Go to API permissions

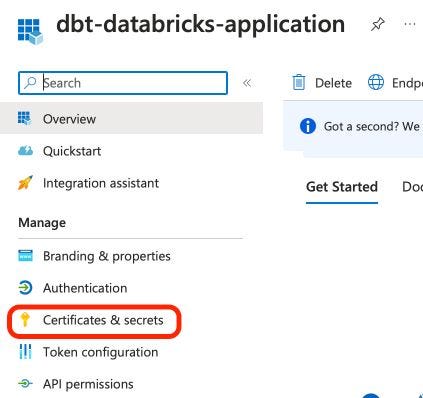pos(88,384)
